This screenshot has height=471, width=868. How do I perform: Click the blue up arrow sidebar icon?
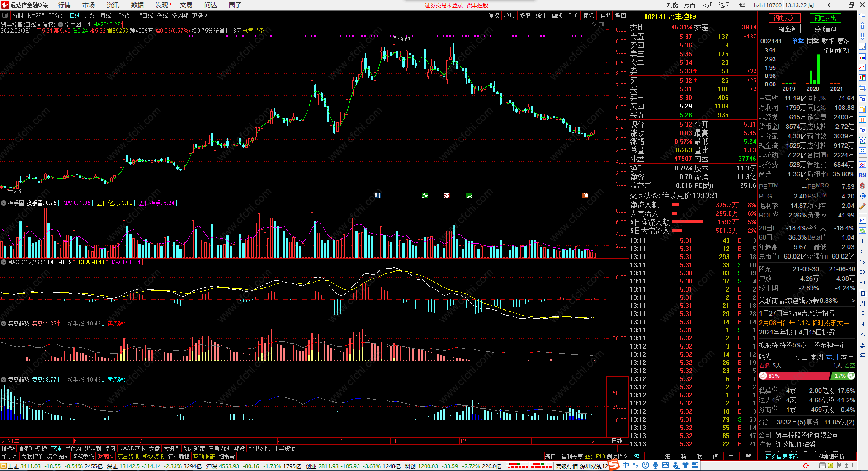(x=862, y=26)
